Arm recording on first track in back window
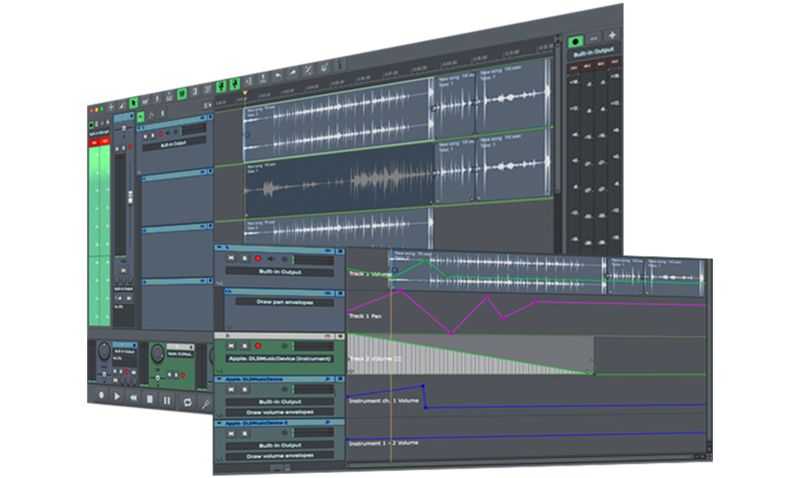Image resolution: width=800 pixels, height=478 pixels. [x=160, y=135]
